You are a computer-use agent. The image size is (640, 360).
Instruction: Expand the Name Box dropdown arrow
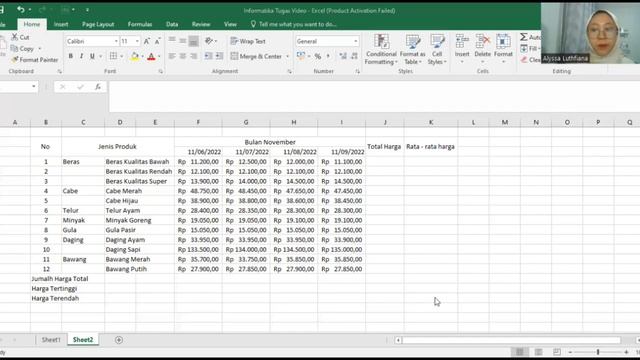(33, 87)
